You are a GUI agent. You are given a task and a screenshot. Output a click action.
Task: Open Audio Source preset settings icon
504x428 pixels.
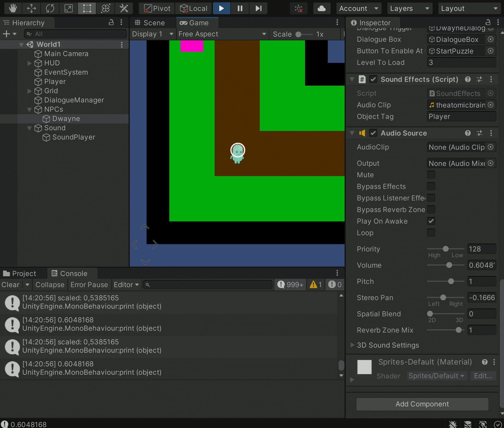pos(479,133)
